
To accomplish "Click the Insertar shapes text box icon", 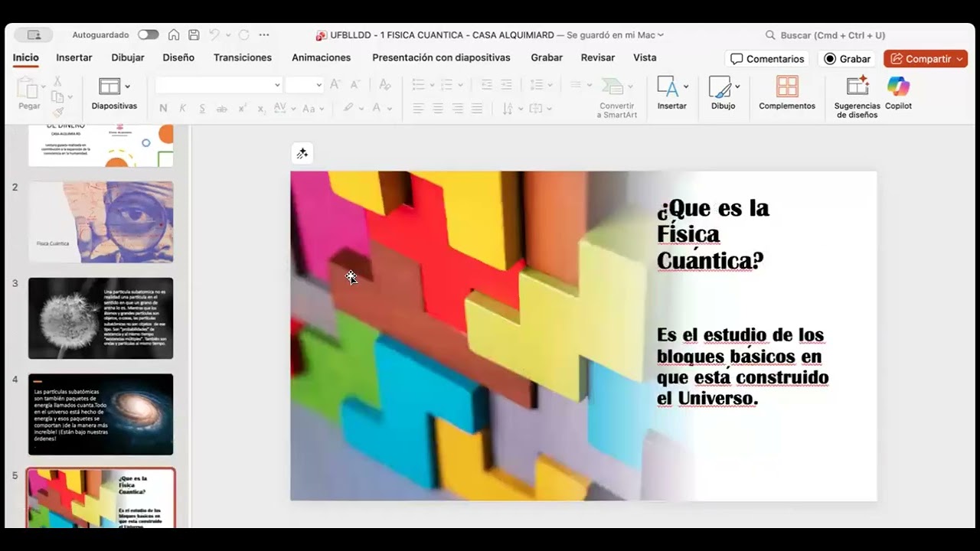I will [667, 86].
